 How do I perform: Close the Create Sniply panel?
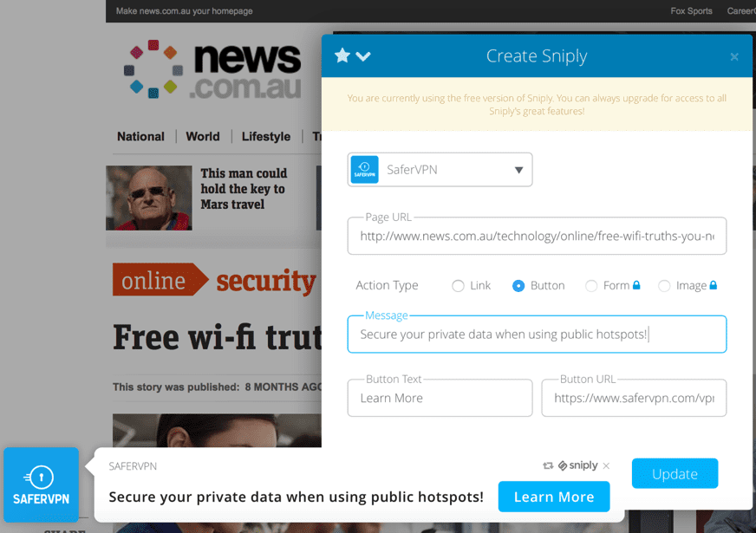tap(733, 57)
